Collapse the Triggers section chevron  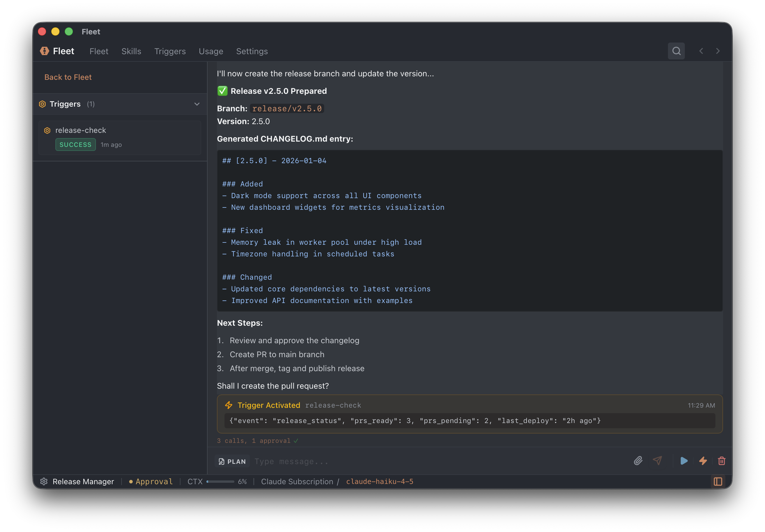tap(197, 104)
